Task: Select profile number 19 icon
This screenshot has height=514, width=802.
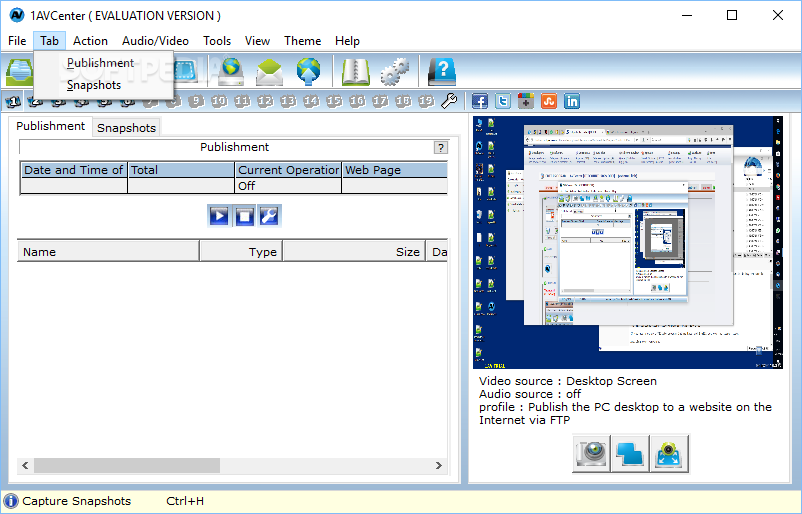Action: pyautogui.click(x=427, y=101)
